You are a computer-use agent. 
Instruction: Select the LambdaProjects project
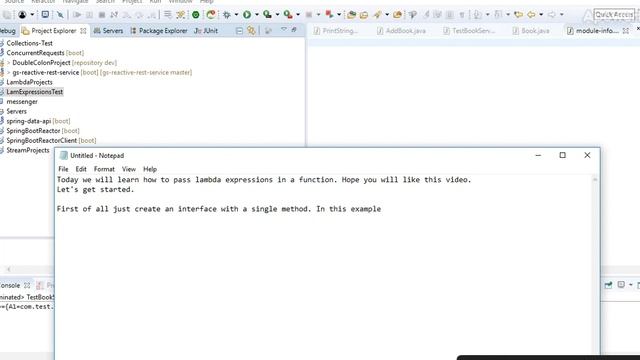[29, 82]
